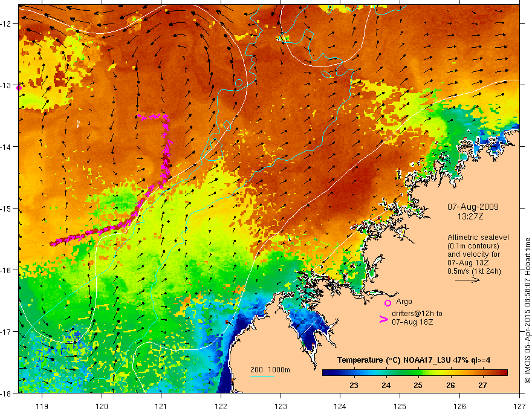The height and width of the screenshot is (411, 532).
Task: Click the latitude axis label -13
Action: (x=7, y=85)
